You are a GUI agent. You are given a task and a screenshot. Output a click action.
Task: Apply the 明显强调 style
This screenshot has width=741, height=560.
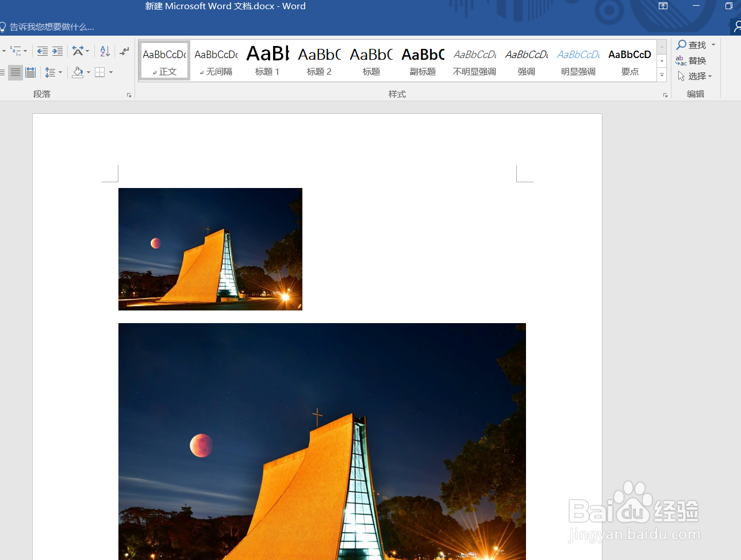tap(578, 60)
